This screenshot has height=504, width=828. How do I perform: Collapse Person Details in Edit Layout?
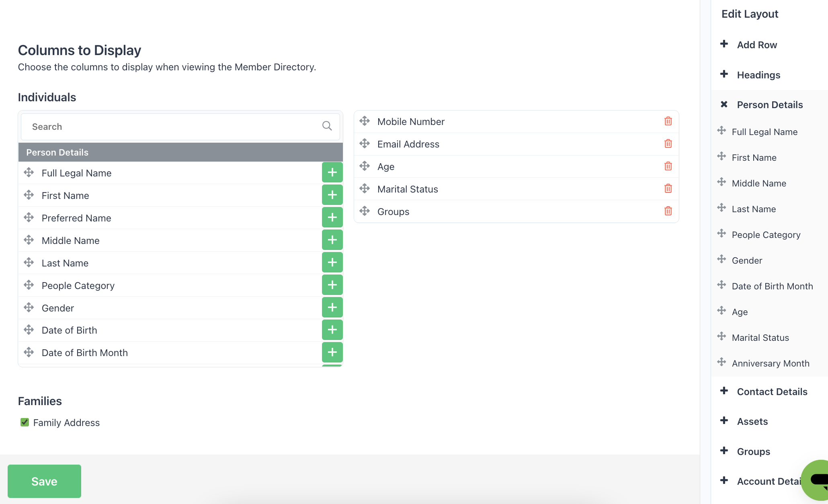pos(724,104)
